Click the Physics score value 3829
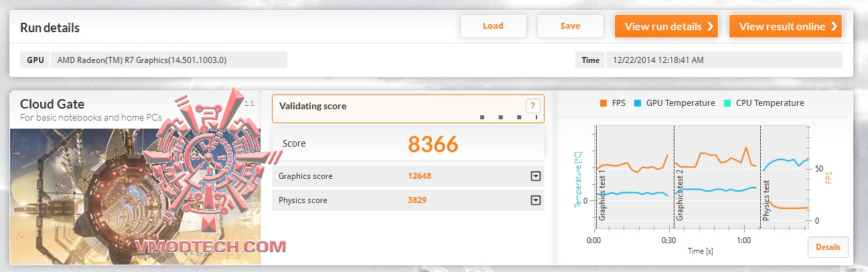The height and width of the screenshot is (272, 868). [x=417, y=200]
